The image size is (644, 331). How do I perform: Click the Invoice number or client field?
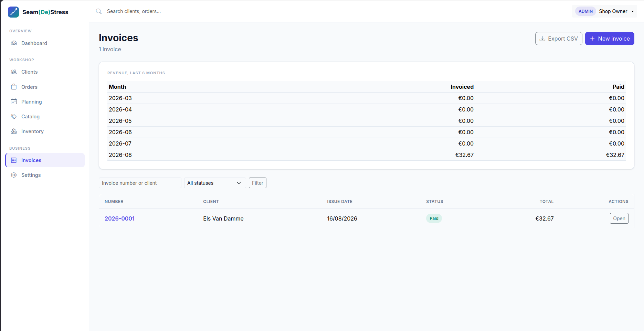(140, 183)
